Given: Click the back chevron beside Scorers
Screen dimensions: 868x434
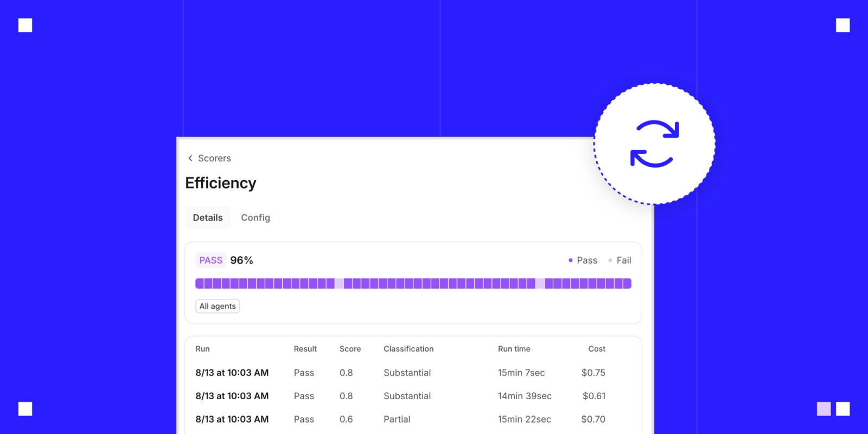Looking at the screenshot, I should (x=190, y=158).
